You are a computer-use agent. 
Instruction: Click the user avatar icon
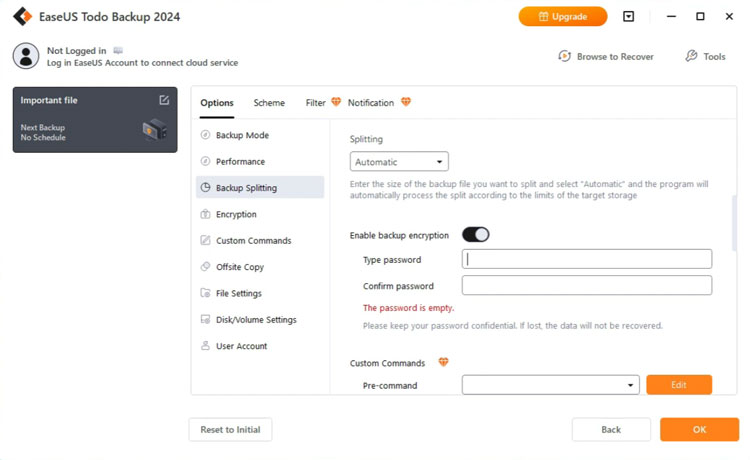(x=26, y=56)
